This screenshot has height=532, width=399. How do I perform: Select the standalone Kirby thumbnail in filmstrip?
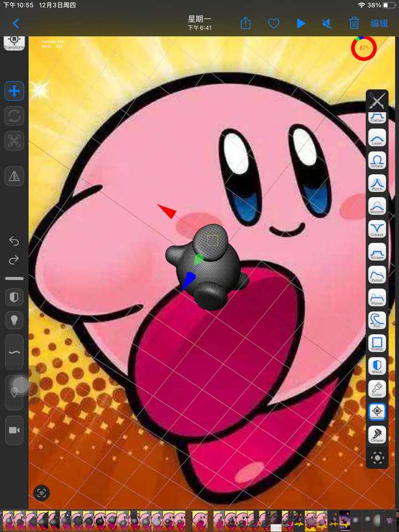point(200,521)
